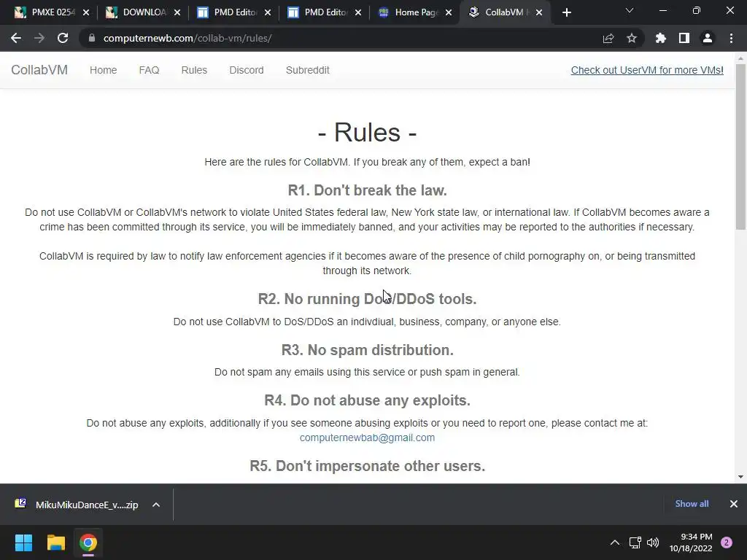The image size is (747, 560).
Task: Share this page via share icon
Action: pos(608,38)
